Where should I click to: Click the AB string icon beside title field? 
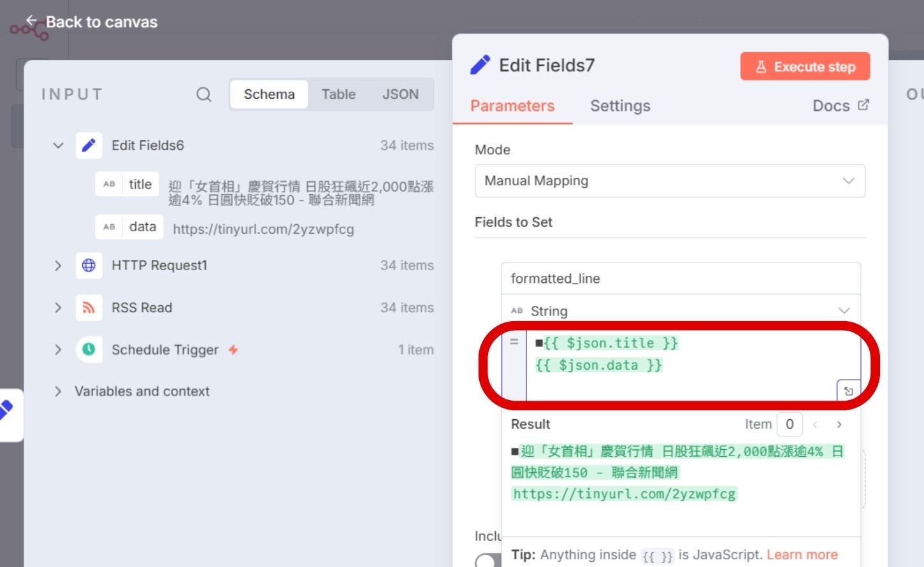tap(109, 184)
